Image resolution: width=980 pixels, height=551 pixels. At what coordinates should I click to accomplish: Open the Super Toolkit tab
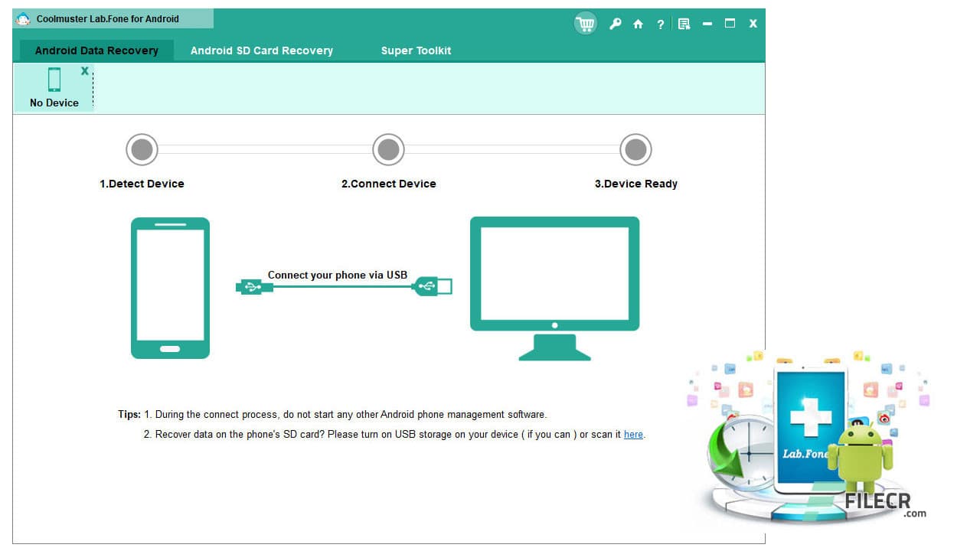[x=416, y=51]
